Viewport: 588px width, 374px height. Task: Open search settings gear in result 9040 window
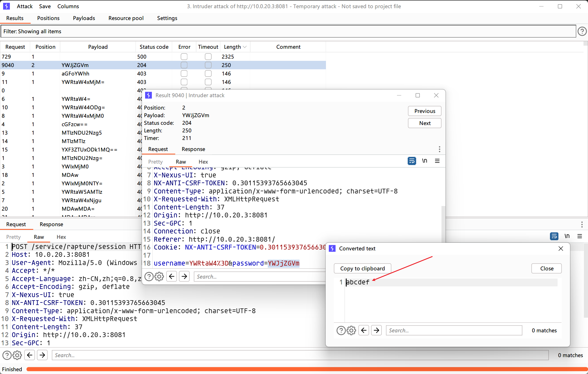tap(159, 277)
